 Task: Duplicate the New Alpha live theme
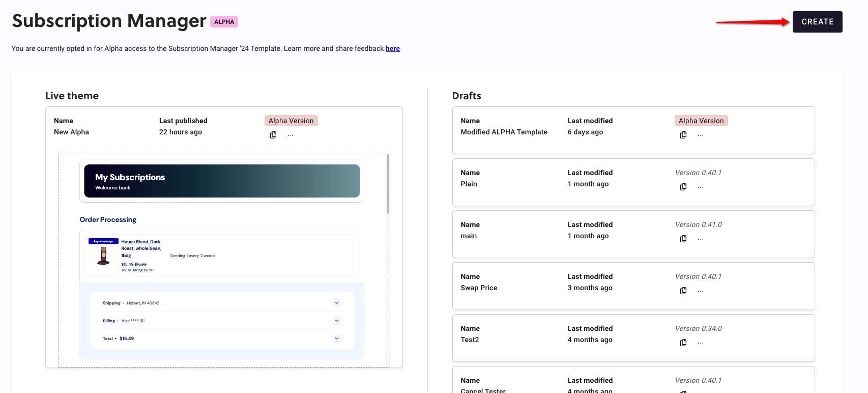point(273,135)
